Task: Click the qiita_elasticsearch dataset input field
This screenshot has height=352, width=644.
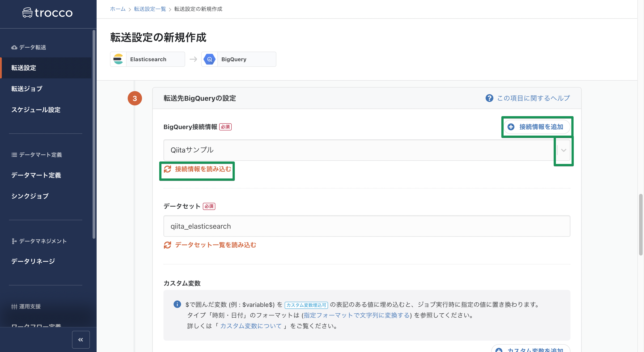Action: tap(350, 226)
